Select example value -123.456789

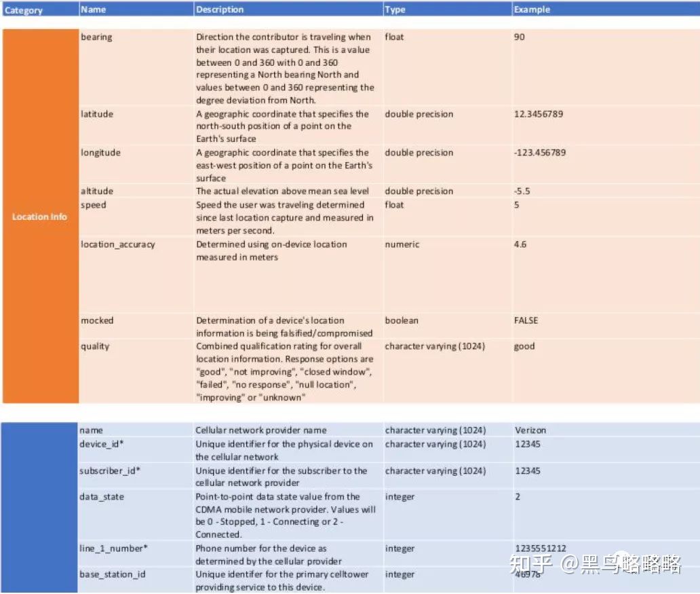click(540, 153)
